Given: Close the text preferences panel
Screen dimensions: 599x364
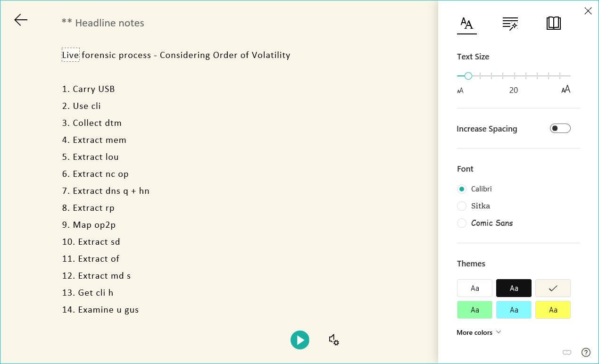Looking at the screenshot, I should [x=588, y=11].
